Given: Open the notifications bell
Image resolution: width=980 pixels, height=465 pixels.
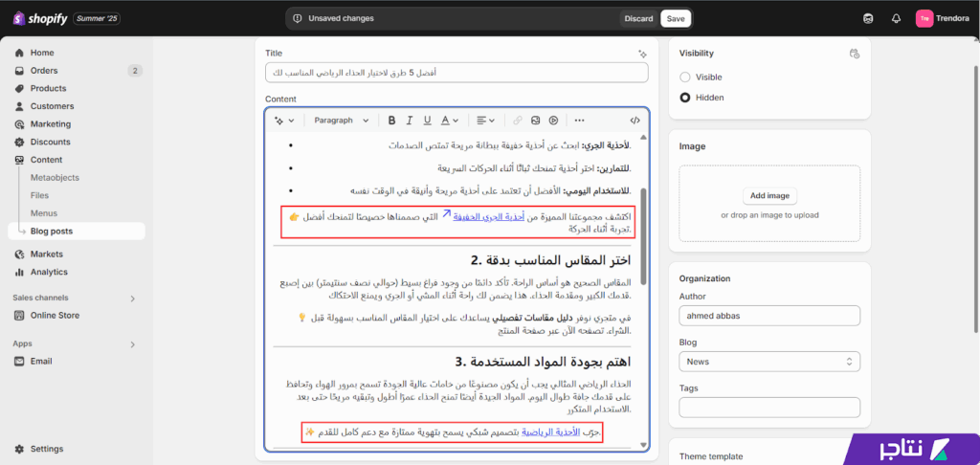Looking at the screenshot, I should click(896, 19).
